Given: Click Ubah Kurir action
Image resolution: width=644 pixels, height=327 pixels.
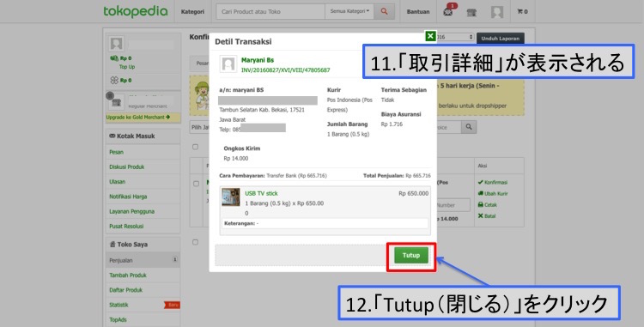Looking at the screenshot, I should (x=493, y=193).
